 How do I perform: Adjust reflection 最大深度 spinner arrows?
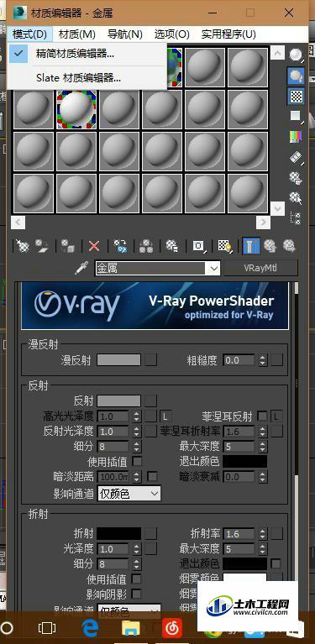click(x=263, y=447)
